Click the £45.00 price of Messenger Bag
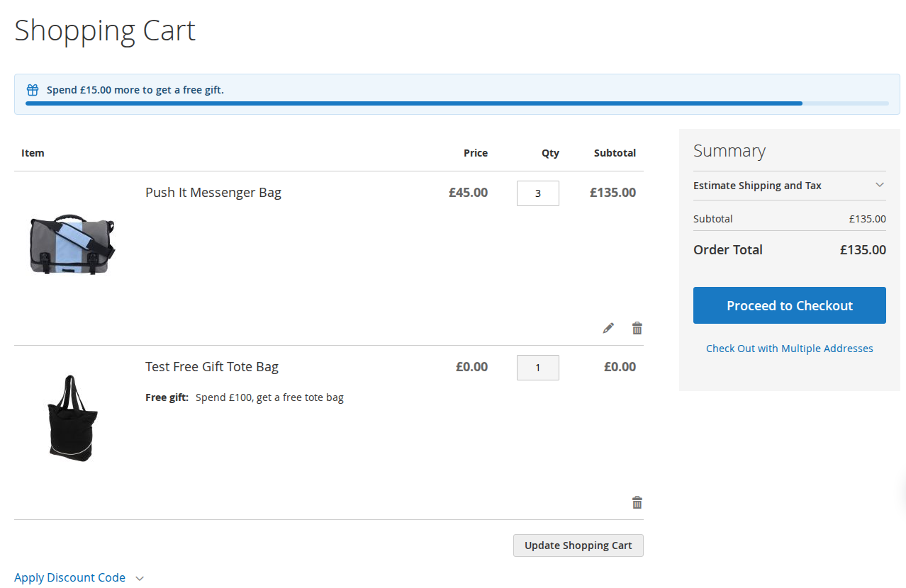The height and width of the screenshot is (588, 906). (468, 192)
